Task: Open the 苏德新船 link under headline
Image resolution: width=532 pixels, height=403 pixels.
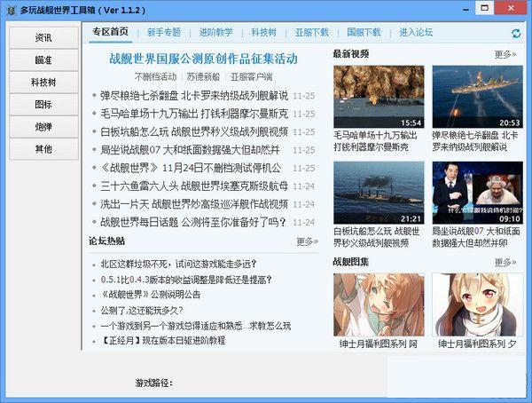Action: click(203, 77)
